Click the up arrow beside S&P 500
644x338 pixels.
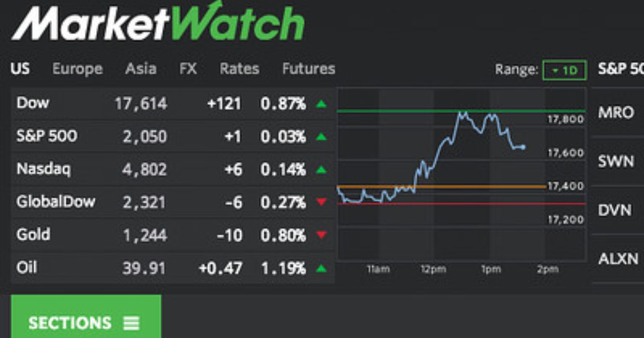pos(322,136)
